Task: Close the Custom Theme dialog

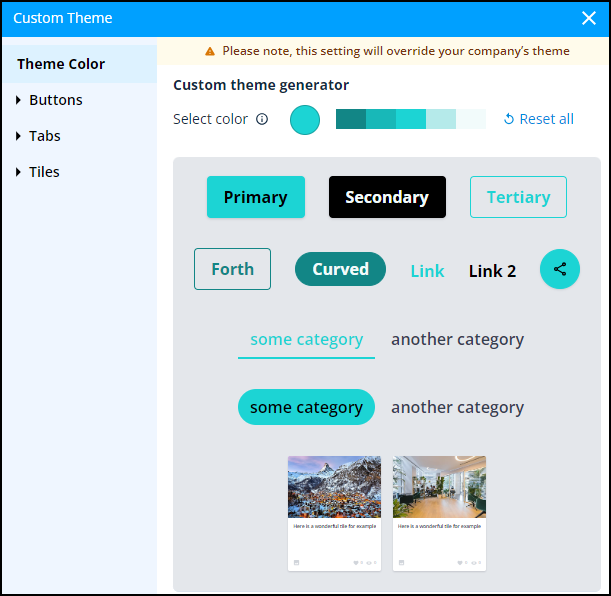Action: point(588,18)
